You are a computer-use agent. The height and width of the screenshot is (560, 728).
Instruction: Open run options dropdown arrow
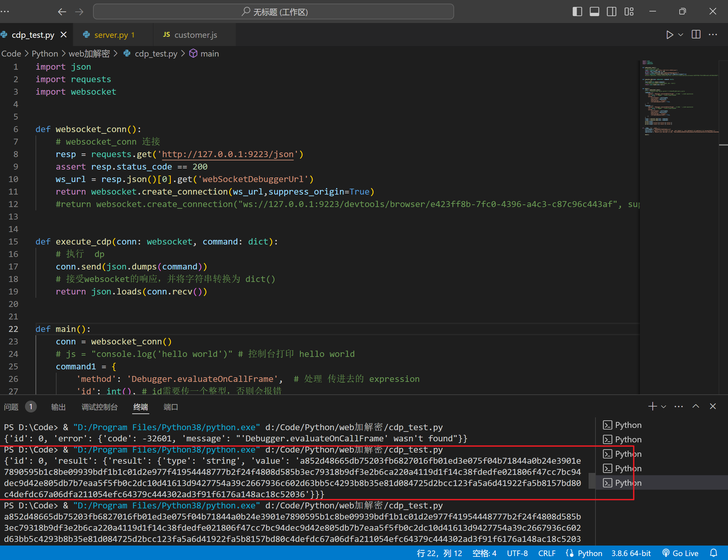tap(681, 35)
